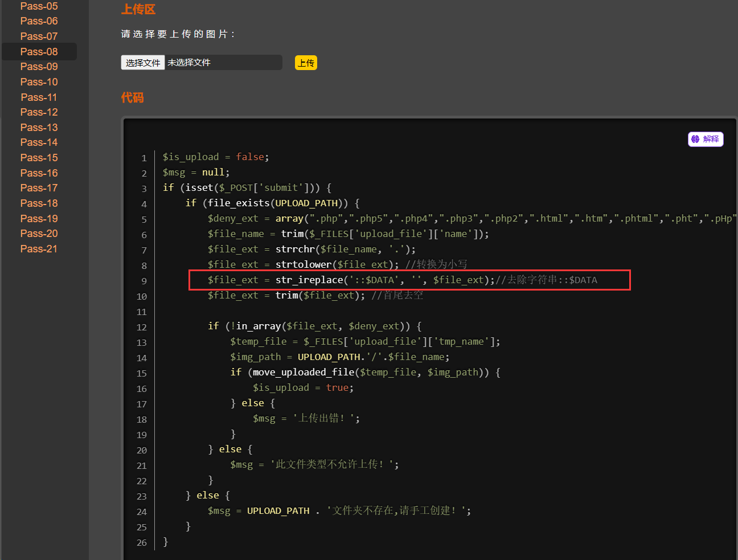Jump to Pass-14

[39, 142]
